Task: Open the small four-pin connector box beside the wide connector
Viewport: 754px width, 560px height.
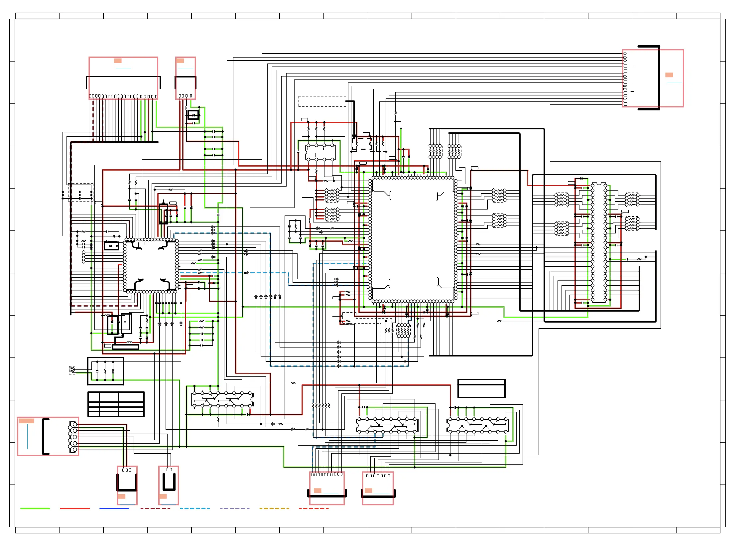Action: pos(186,78)
